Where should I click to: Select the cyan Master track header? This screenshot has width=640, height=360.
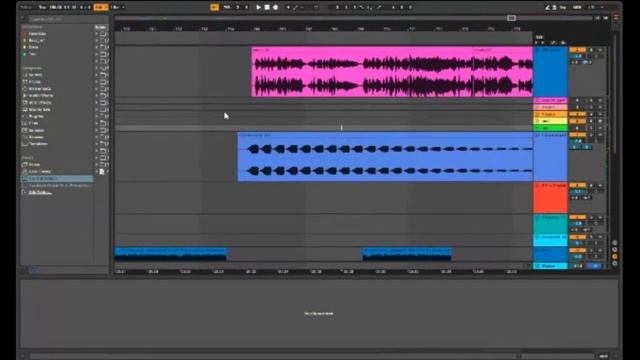point(550,266)
